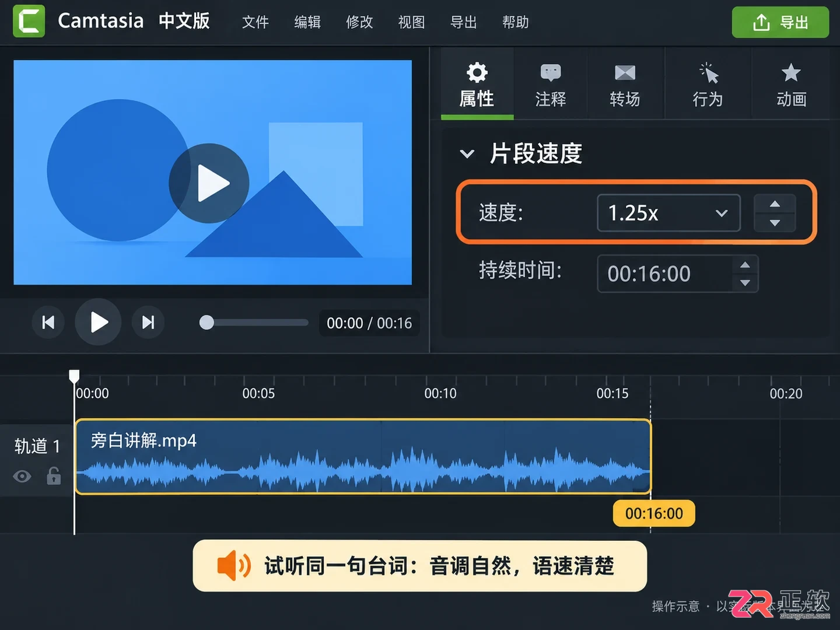Click the Camtasia logo icon
The height and width of the screenshot is (630, 840).
(29, 21)
